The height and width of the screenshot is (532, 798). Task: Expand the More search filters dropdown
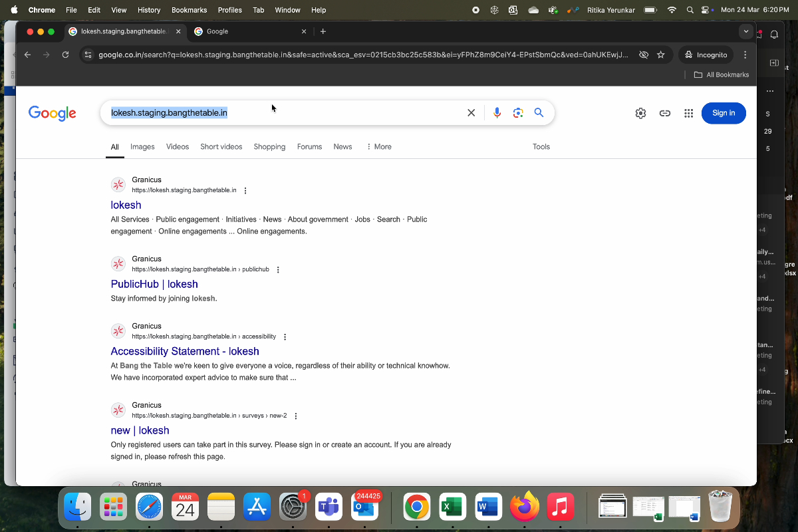(x=379, y=147)
